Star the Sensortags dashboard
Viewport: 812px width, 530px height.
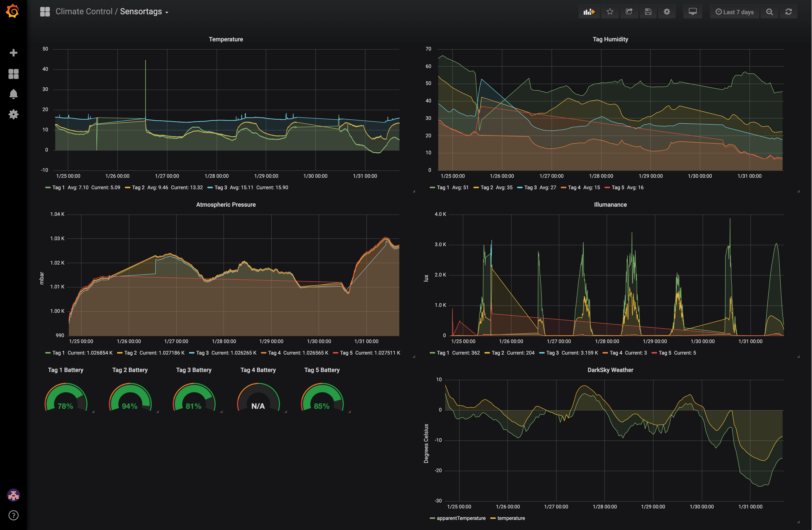tap(610, 11)
